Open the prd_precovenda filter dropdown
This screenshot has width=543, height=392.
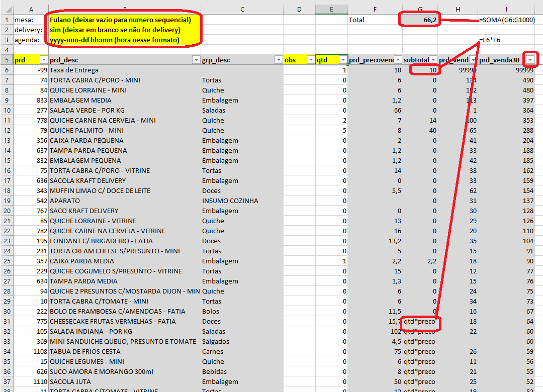(x=398, y=60)
